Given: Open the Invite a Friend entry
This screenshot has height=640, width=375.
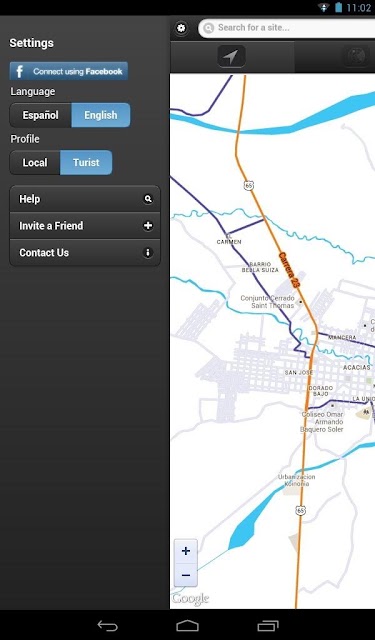Looking at the screenshot, I should coord(85,226).
